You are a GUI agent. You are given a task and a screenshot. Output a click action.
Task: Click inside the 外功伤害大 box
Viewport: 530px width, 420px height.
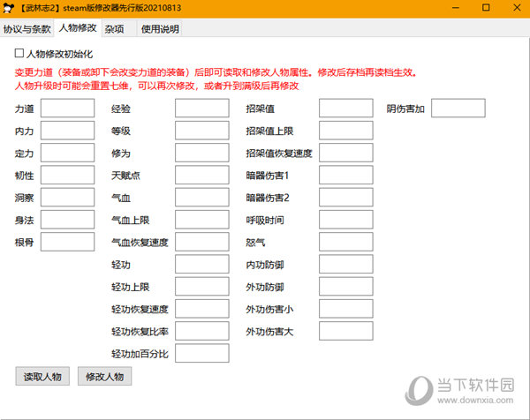coord(346,331)
